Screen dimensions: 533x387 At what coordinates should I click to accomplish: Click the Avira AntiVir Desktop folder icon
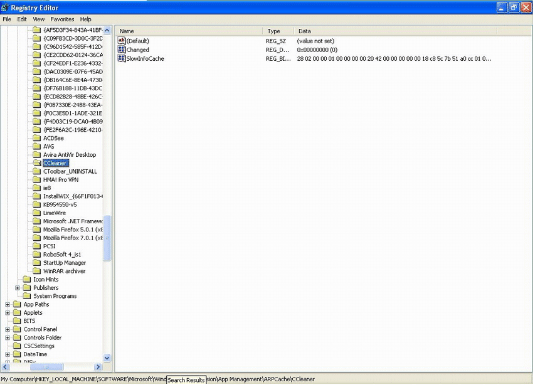(37, 154)
